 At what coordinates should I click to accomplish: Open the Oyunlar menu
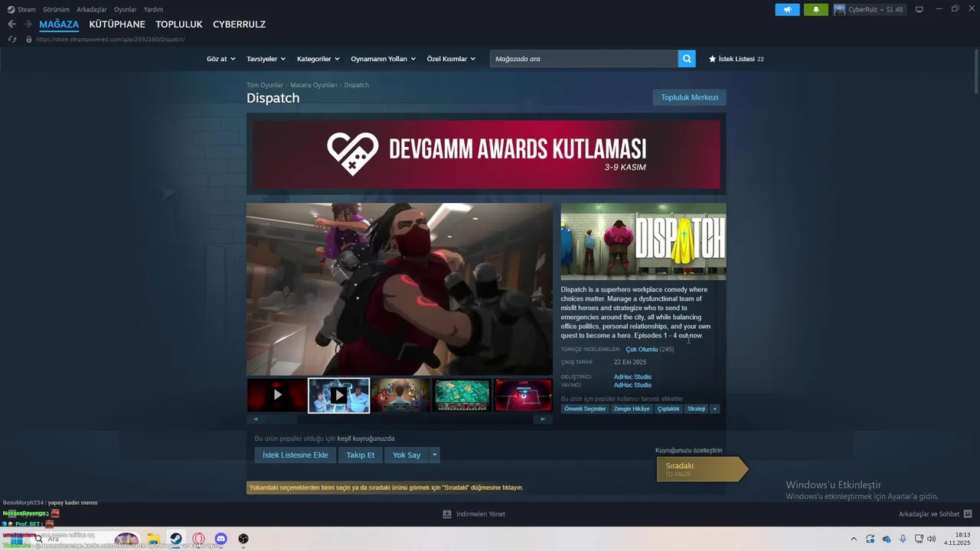tap(126, 10)
